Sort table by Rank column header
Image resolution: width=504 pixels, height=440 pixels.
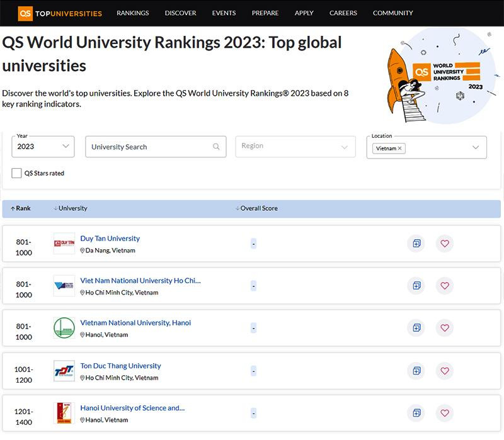coord(21,208)
